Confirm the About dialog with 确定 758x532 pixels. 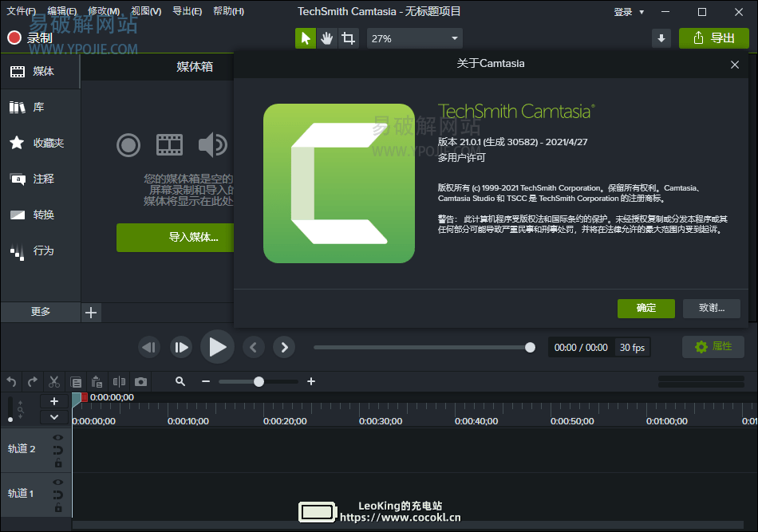point(645,309)
